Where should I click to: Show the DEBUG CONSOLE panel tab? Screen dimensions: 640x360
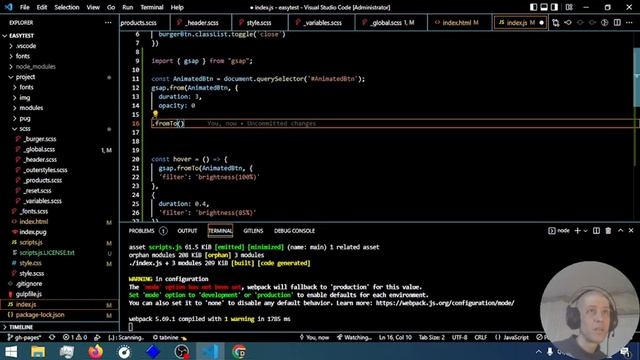[x=294, y=231]
